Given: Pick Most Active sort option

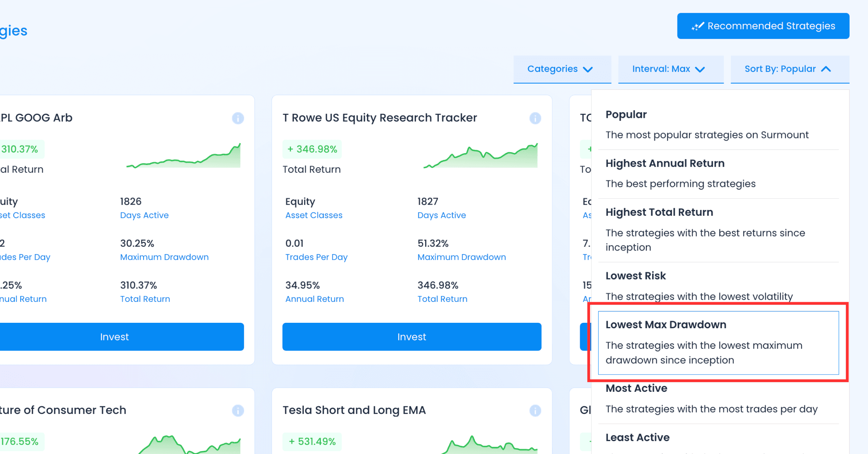Looking at the screenshot, I should 718,399.
